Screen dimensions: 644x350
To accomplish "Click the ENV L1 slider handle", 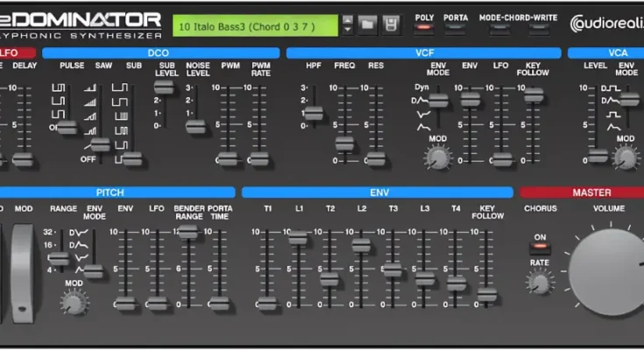I will pos(298,238).
